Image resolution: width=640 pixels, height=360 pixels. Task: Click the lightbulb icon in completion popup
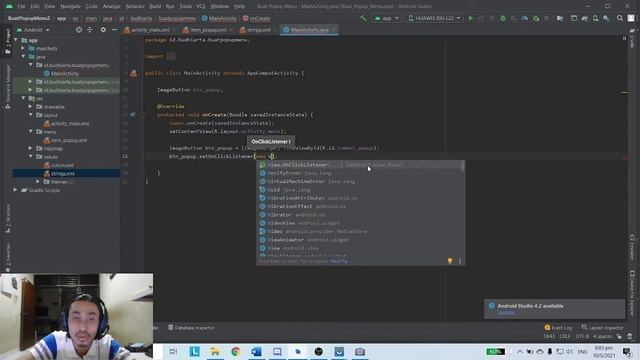coord(450,261)
